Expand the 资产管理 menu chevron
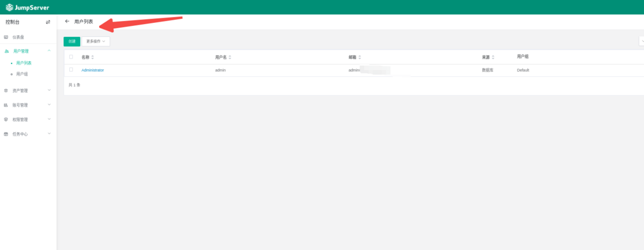 coord(49,90)
